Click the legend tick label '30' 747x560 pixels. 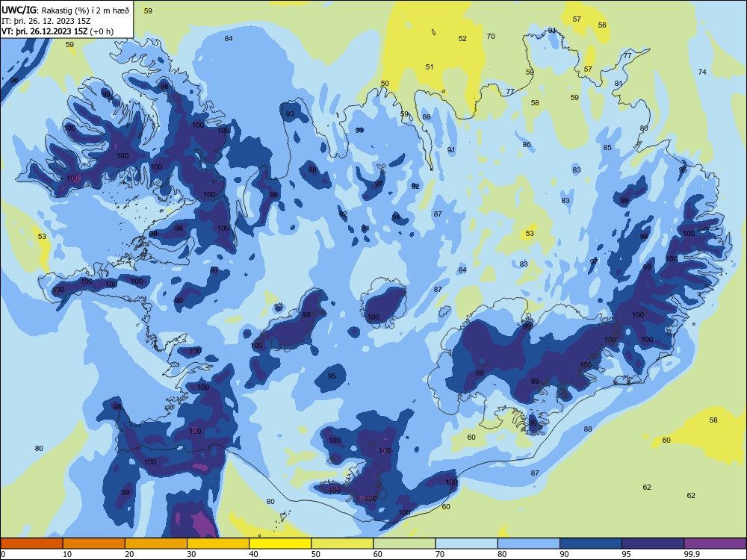click(191, 554)
